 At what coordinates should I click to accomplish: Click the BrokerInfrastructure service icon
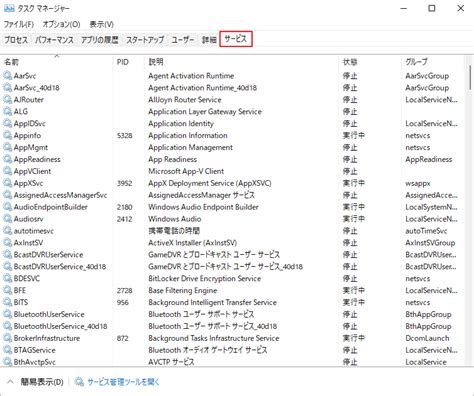[x=8, y=338]
